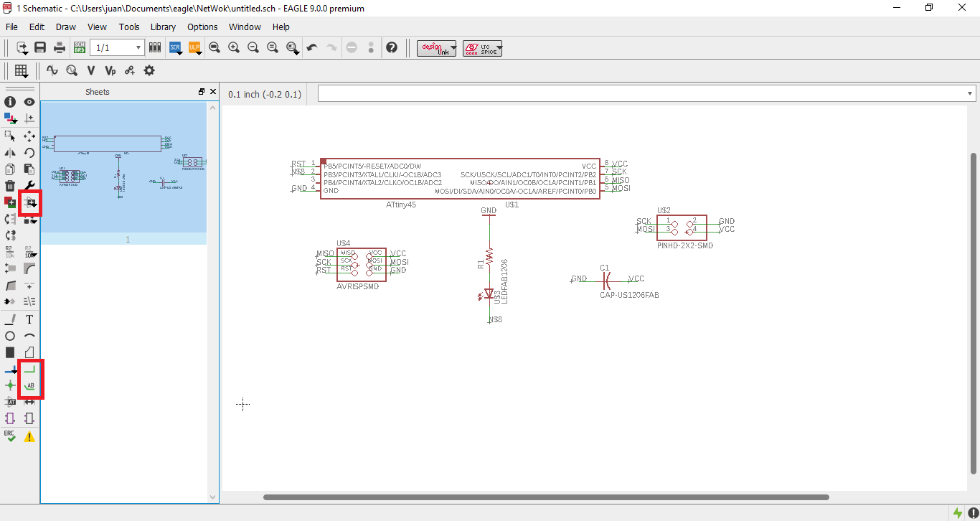Choose the Group selection tool
Screen dimensions: 980x521
click(x=10, y=136)
